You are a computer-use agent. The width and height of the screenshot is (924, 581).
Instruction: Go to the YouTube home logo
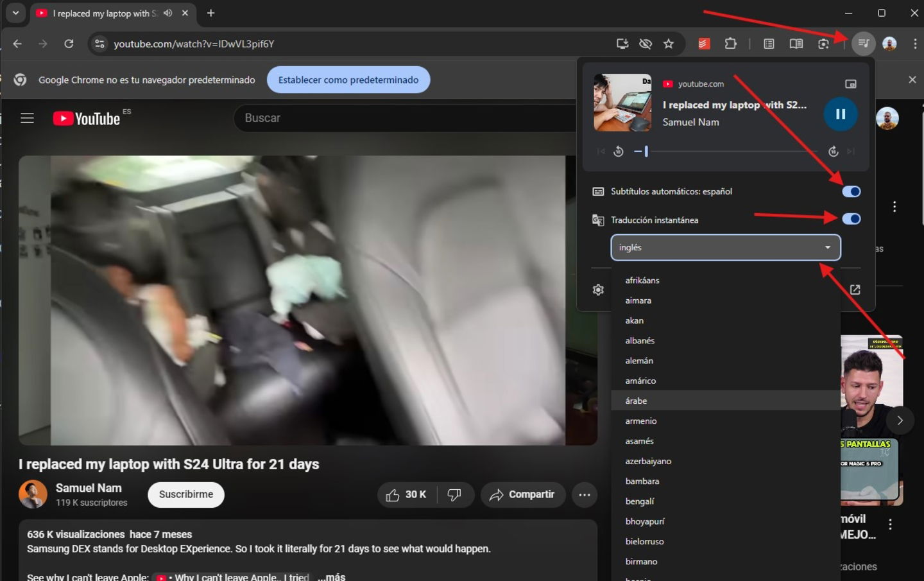[87, 118]
